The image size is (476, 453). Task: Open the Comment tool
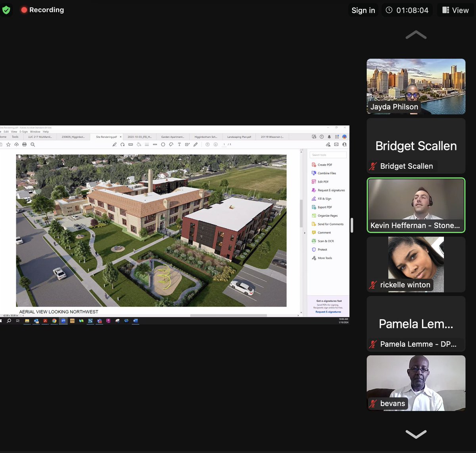[x=321, y=233]
